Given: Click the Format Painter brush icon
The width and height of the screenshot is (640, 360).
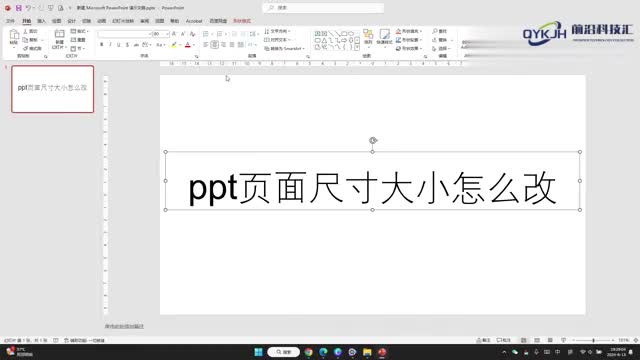Looking at the screenshot, I should pos(25,49).
